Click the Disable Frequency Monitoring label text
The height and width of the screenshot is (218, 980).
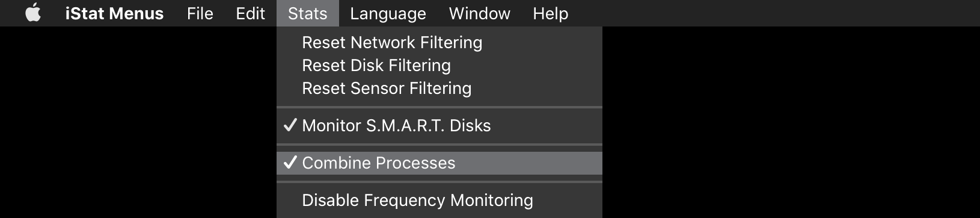pyautogui.click(x=417, y=201)
